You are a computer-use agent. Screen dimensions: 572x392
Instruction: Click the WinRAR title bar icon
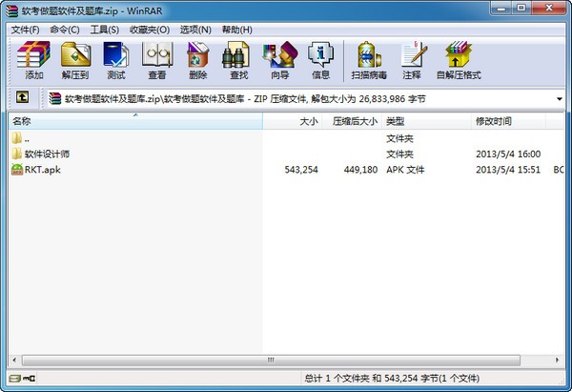coord(11,10)
